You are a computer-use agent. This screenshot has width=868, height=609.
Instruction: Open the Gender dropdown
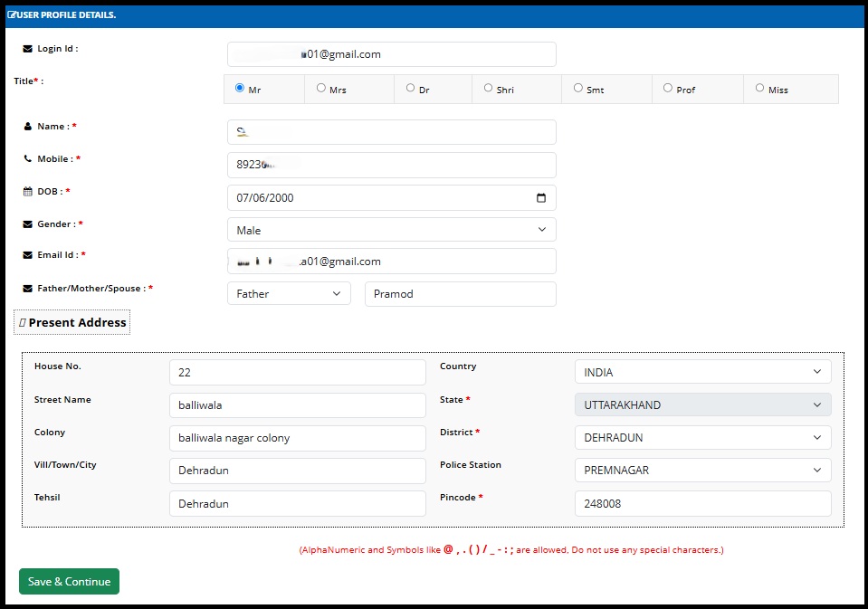391,230
